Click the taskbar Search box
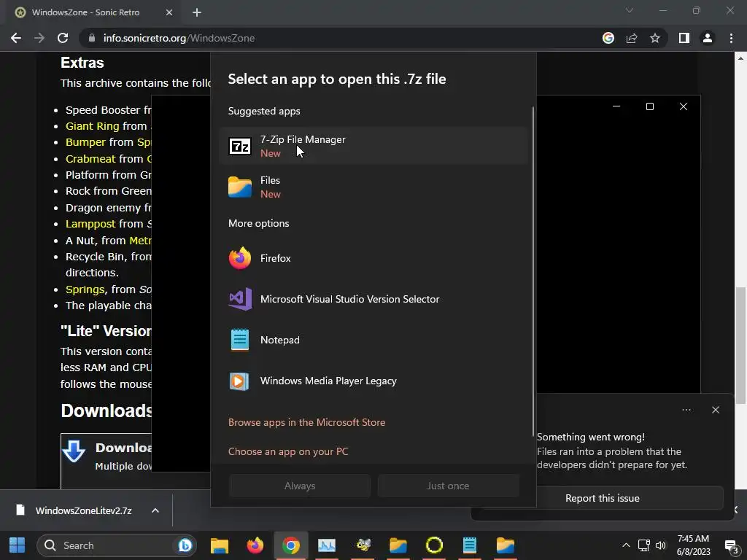This screenshot has width=747, height=560. point(117,545)
